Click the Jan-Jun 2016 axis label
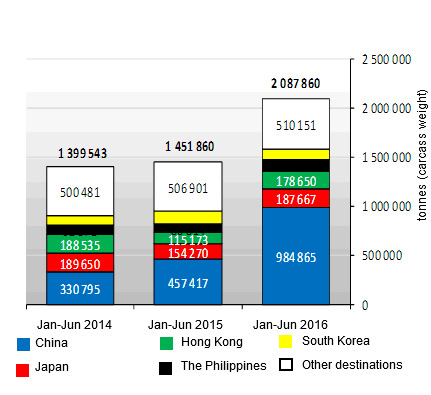 (x=290, y=325)
